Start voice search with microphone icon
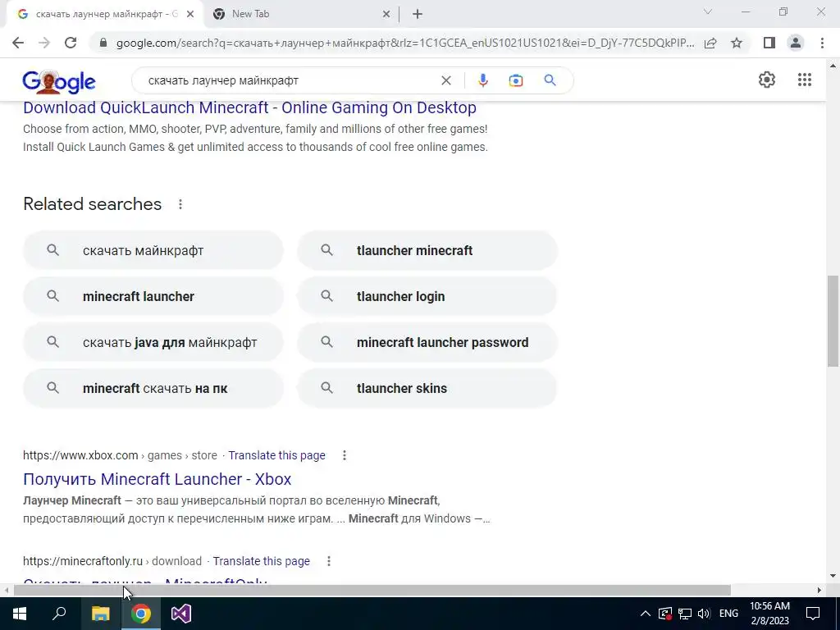Viewport: 840px width, 630px height. 482,80
